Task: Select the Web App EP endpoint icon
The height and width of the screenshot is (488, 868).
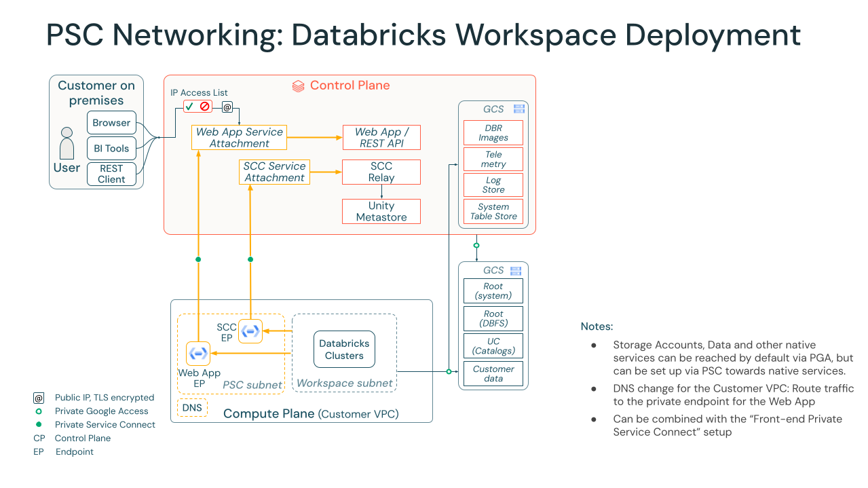Action: (198, 354)
